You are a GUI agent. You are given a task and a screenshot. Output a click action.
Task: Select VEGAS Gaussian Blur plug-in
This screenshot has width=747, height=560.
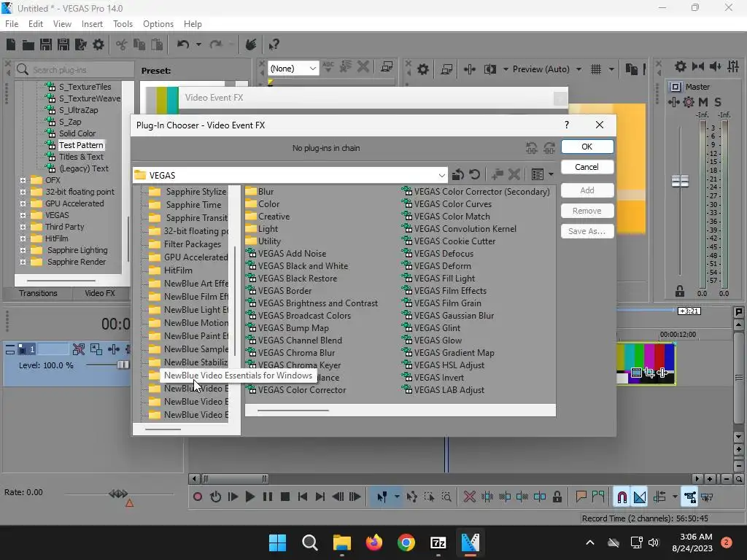[454, 315]
